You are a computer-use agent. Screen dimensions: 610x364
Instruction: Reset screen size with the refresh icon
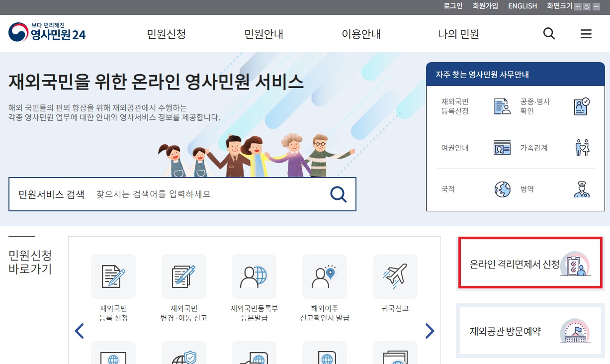[x=587, y=6]
